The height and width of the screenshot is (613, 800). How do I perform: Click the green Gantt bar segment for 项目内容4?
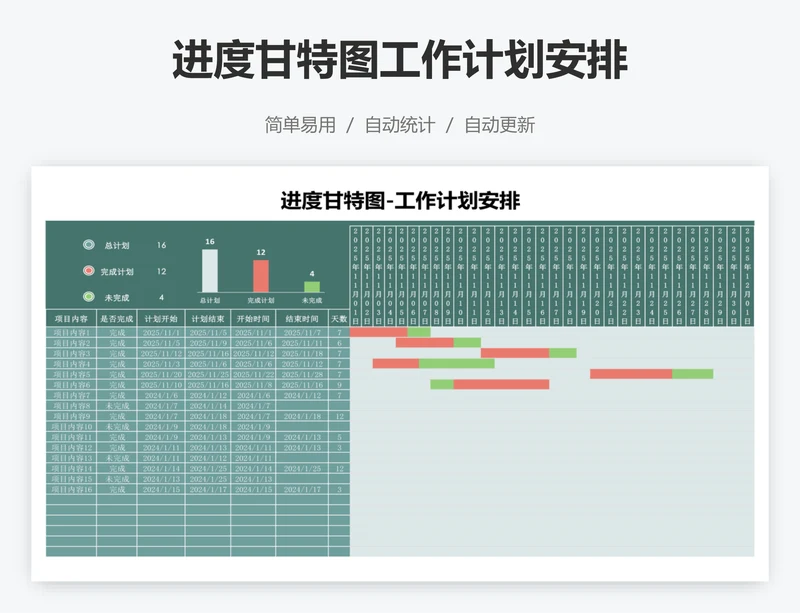point(457,363)
